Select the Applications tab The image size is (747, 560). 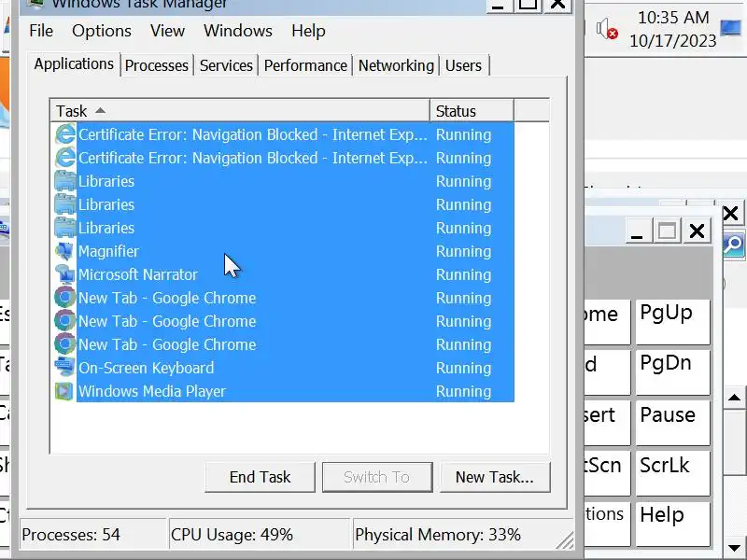[74, 63]
